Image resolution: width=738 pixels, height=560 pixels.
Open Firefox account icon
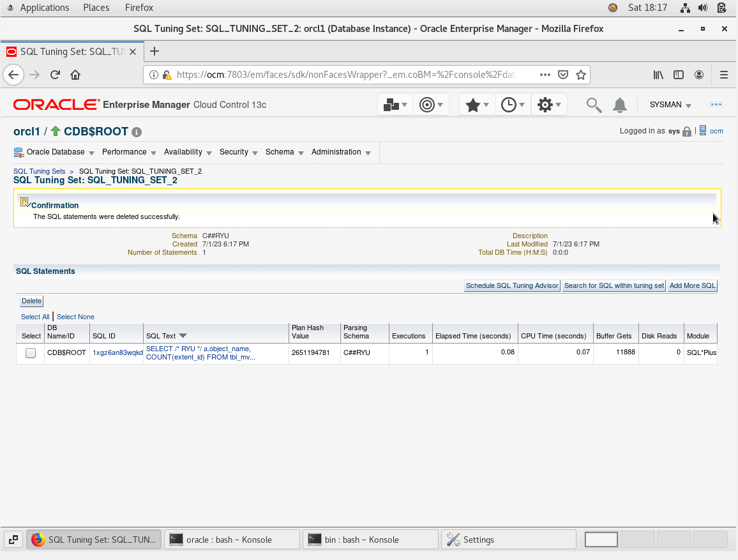(699, 75)
